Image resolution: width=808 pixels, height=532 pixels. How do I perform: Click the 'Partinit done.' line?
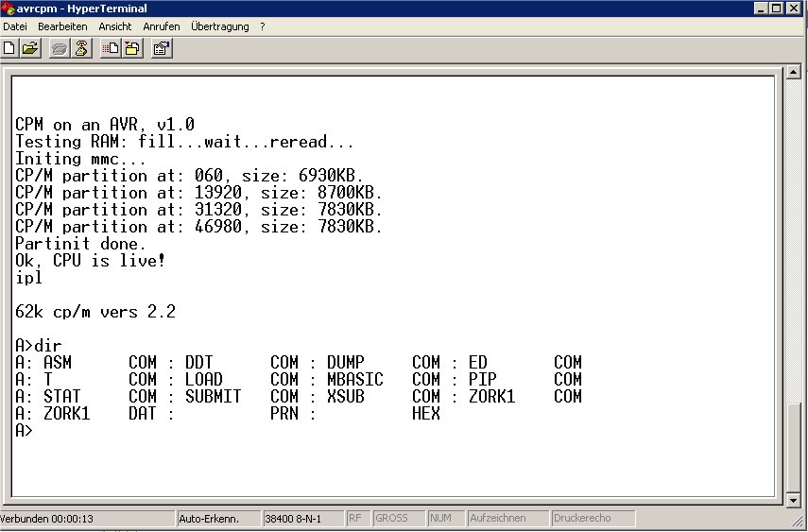coord(80,243)
